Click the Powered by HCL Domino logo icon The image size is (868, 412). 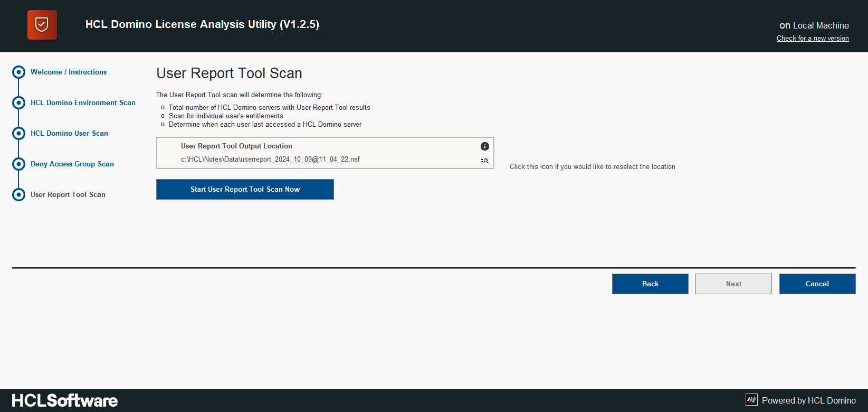click(751, 400)
